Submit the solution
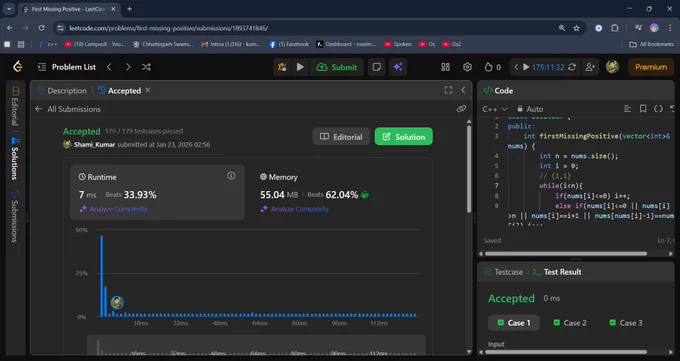The height and width of the screenshot is (361, 680). pos(337,67)
